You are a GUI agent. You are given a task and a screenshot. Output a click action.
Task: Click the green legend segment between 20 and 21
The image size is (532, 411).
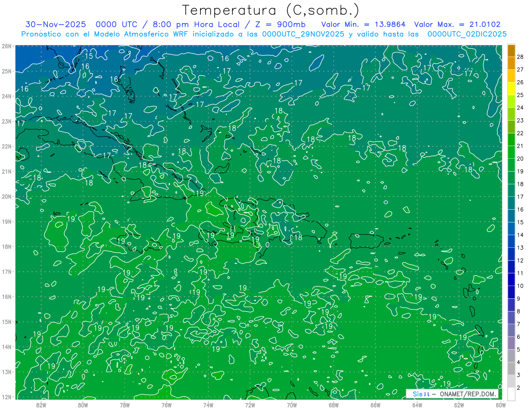(511, 153)
